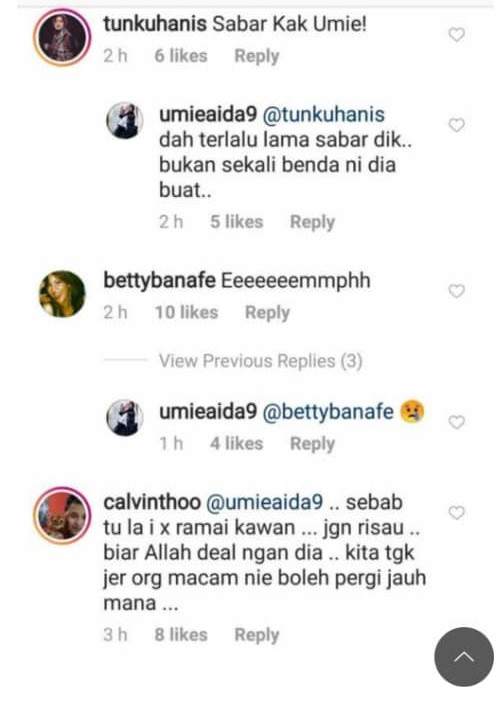Reply to the umieaida9 'dah terlalu lama sabar' comment
The width and height of the screenshot is (504, 710).
(312, 222)
